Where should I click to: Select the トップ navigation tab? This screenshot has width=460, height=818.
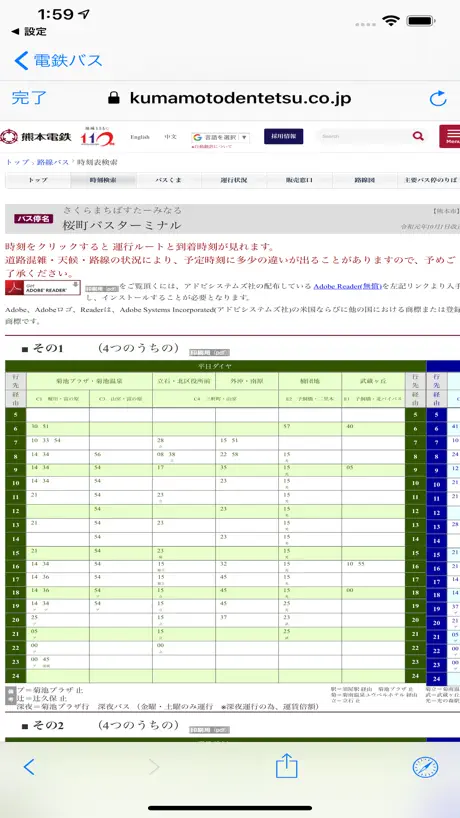point(38,180)
